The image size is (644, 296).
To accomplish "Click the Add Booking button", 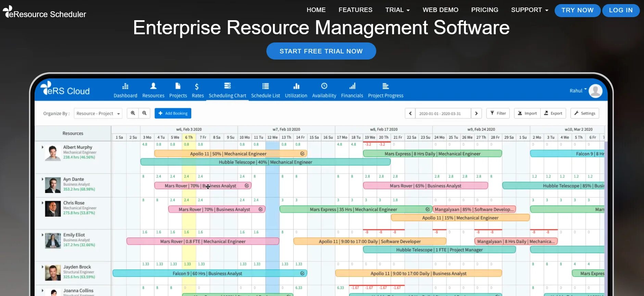I will pyautogui.click(x=173, y=113).
